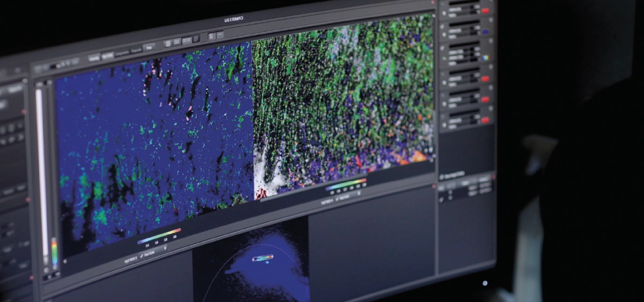Click the dash icon in the top toolbar
This screenshot has height=302, width=644.
point(221,35)
